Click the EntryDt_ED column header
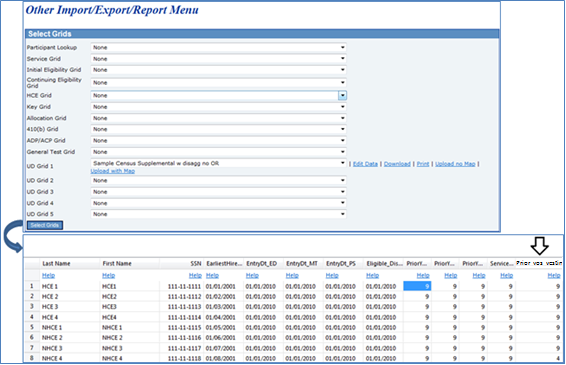Viewport: 566px width, 365px height. pyautogui.click(x=264, y=264)
